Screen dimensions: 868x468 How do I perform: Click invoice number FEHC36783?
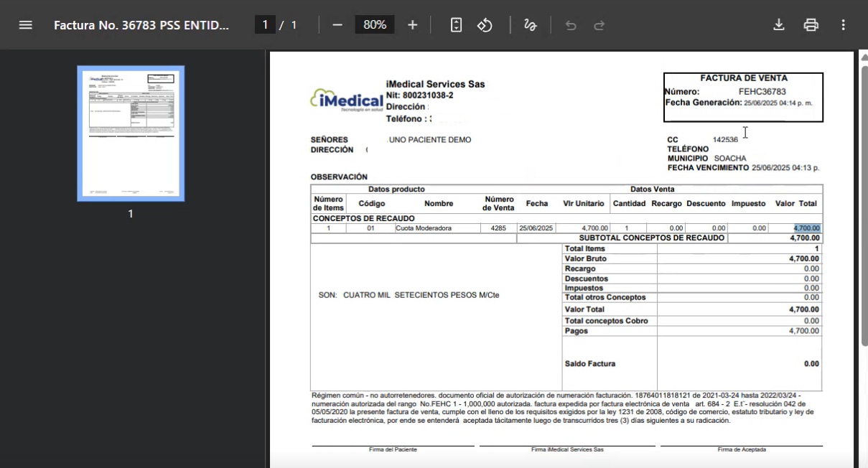point(762,92)
